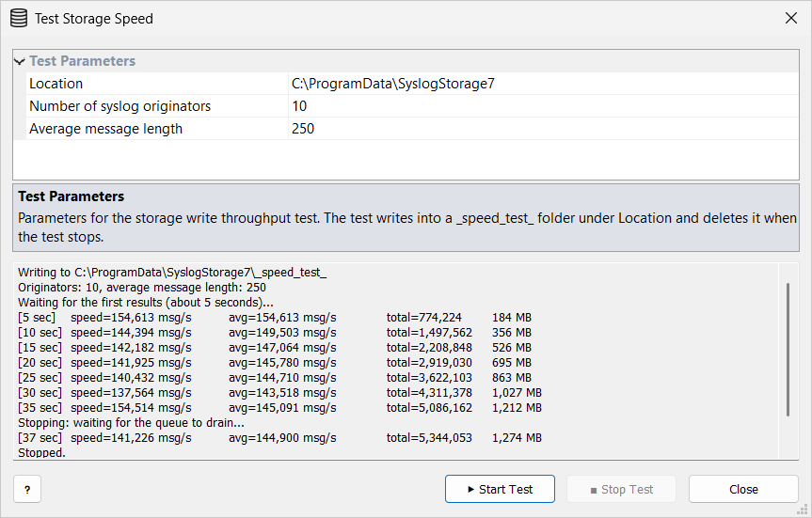812x518 pixels.
Task: Click the disabled Stop Test button
Action: (x=621, y=489)
